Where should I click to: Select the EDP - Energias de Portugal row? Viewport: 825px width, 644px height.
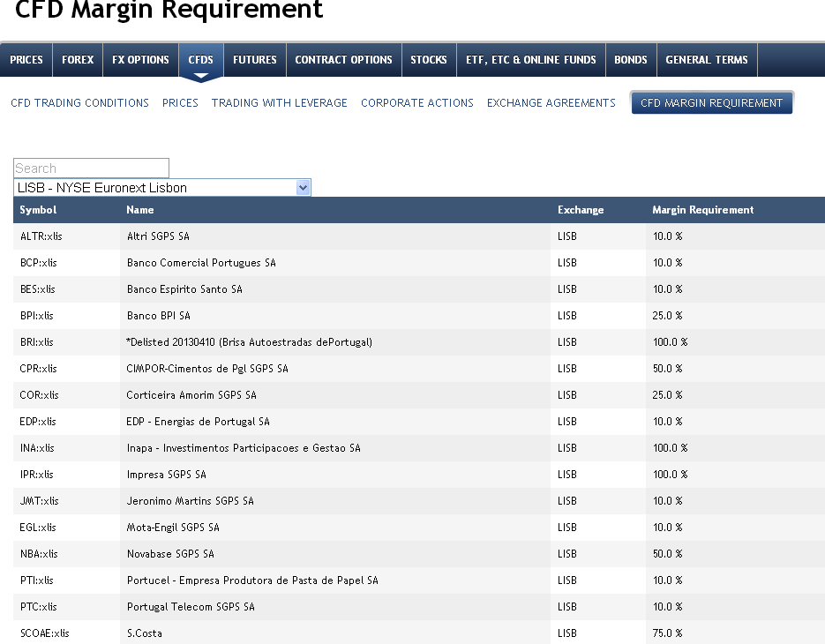[199, 422]
